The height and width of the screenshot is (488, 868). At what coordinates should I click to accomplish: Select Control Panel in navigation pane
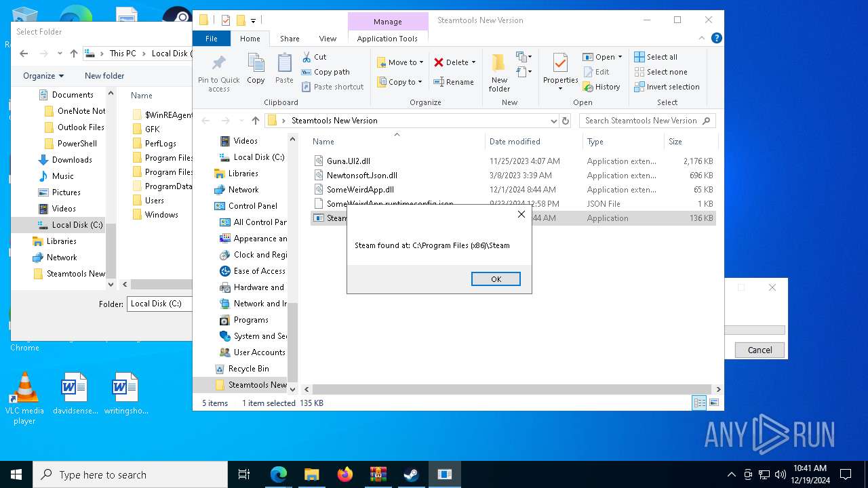tap(252, 206)
